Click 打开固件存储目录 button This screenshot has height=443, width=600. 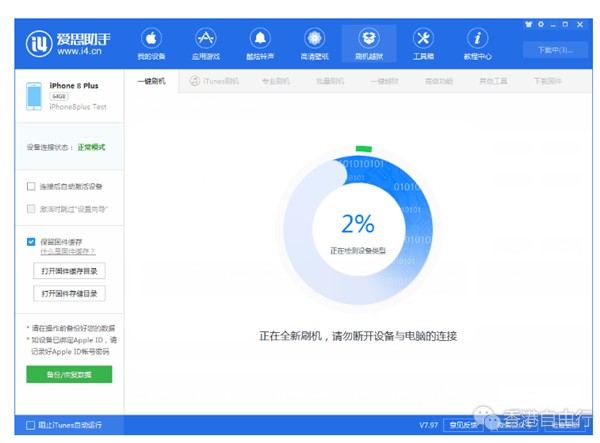(69, 293)
